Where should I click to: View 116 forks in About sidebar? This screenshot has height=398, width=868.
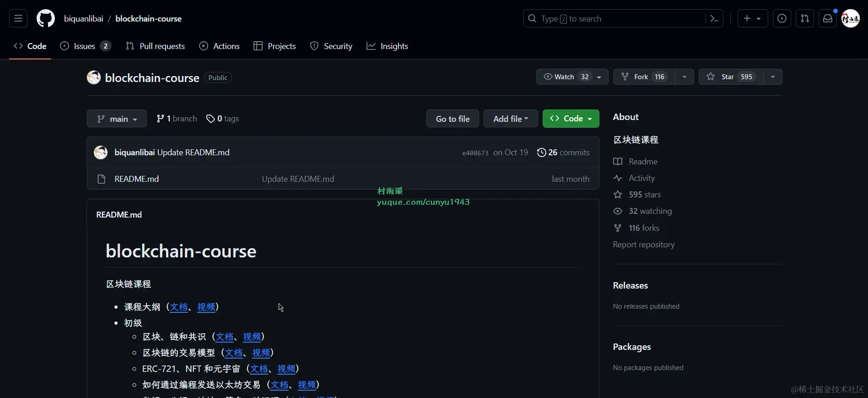636,228
